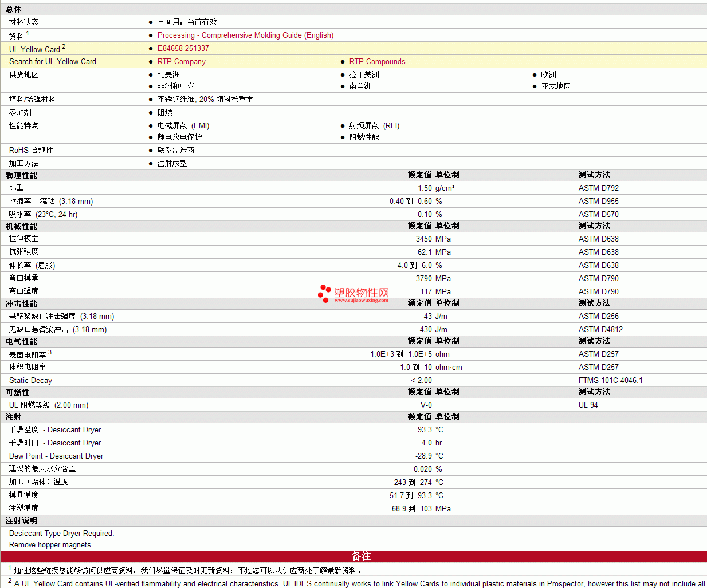Select the 68.9 到 103 injection pressure value
Screen dimensions: 707x588
pos(412,508)
